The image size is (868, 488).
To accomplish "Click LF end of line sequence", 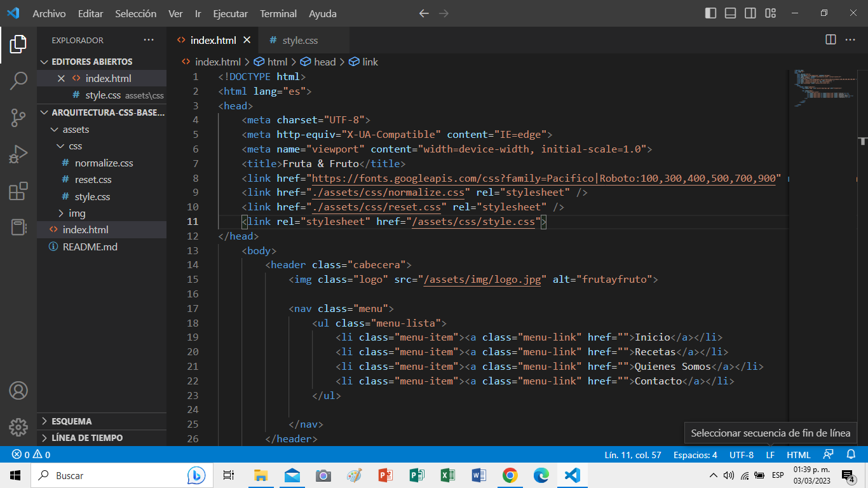I will [x=770, y=455].
